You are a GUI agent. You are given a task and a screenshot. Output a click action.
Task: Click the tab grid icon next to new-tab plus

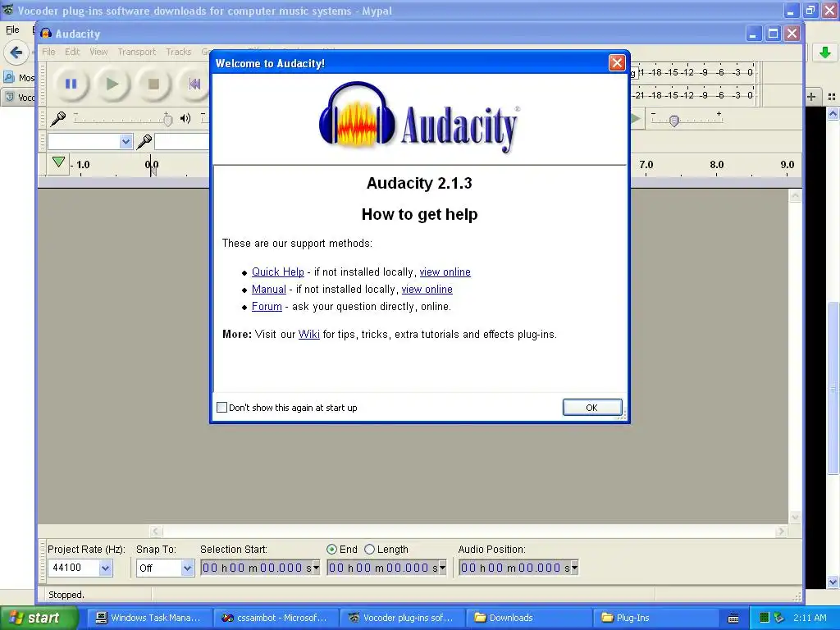[832, 97]
